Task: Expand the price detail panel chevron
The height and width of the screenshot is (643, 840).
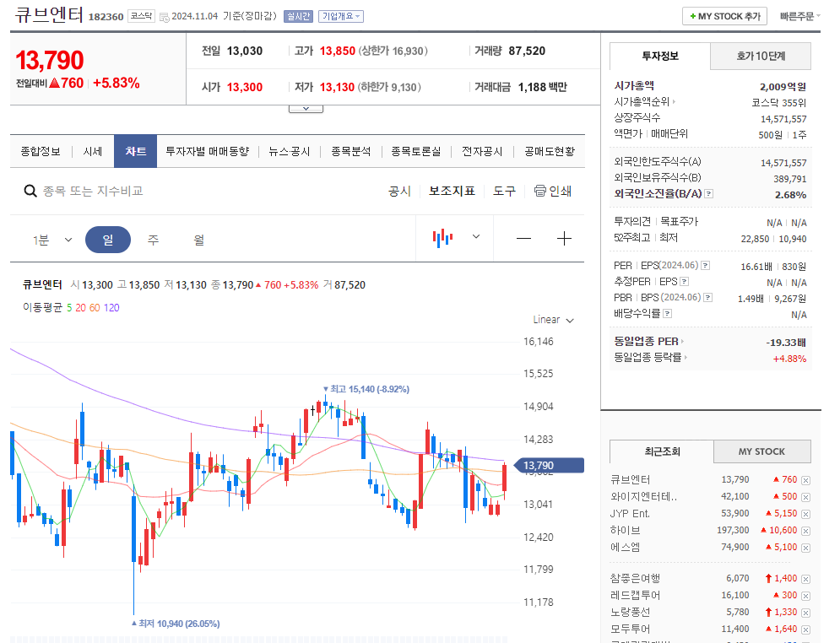Action: 306,109
